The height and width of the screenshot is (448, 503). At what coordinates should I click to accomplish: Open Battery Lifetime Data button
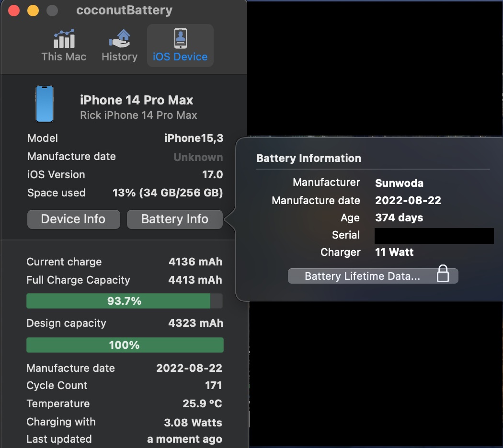tap(373, 276)
